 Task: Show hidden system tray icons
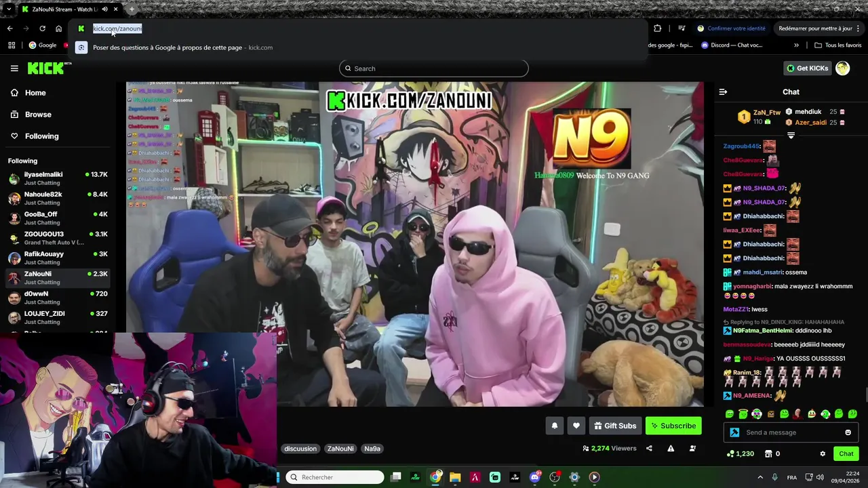click(759, 477)
